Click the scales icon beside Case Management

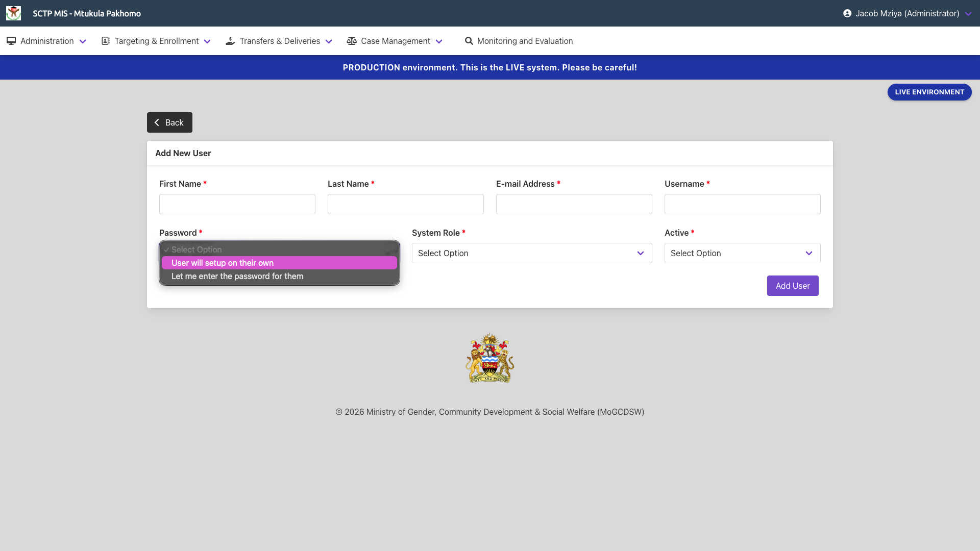tap(352, 41)
